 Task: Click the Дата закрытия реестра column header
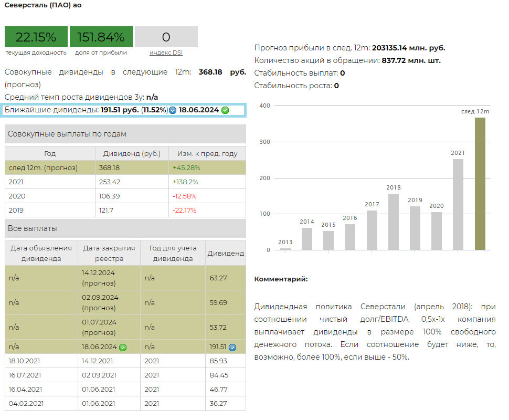(x=109, y=253)
